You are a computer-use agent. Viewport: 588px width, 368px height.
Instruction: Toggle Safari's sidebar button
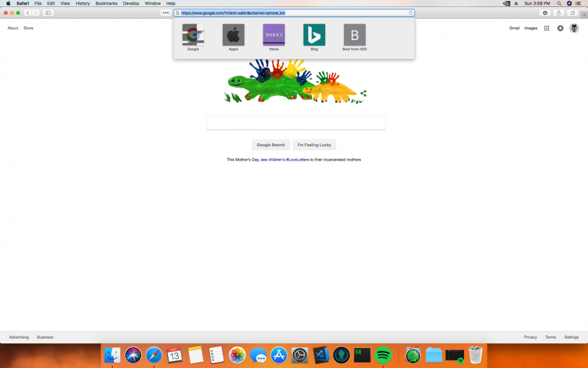click(48, 13)
